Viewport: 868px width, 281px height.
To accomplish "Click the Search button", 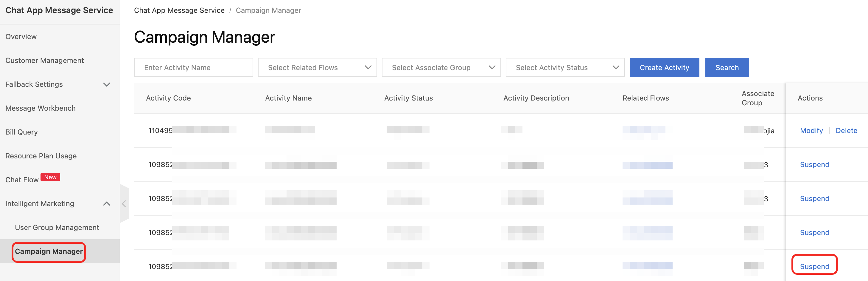I will tap(727, 67).
